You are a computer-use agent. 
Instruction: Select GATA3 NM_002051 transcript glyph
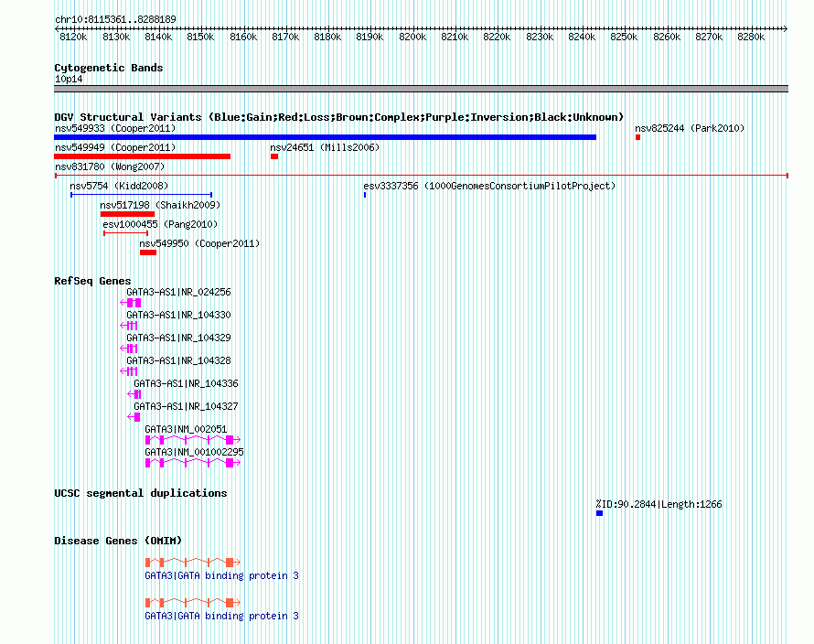[193, 440]
